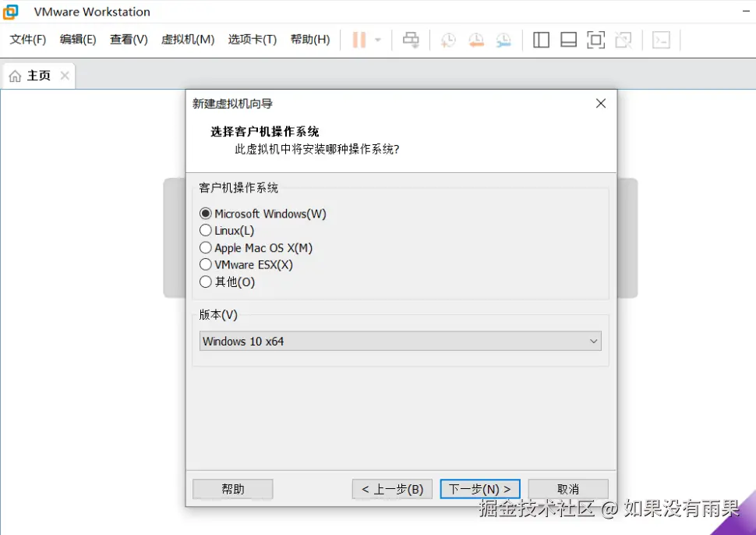Toggle the thumbnail bar icon

point(568,40)
